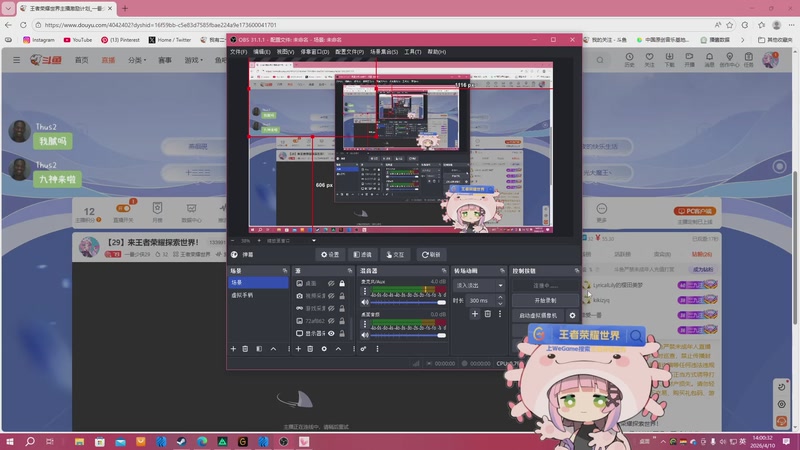Hide the 显示器采集 source eye icon
Viewport: 800px width, 450px height.
tap(331, 333)
